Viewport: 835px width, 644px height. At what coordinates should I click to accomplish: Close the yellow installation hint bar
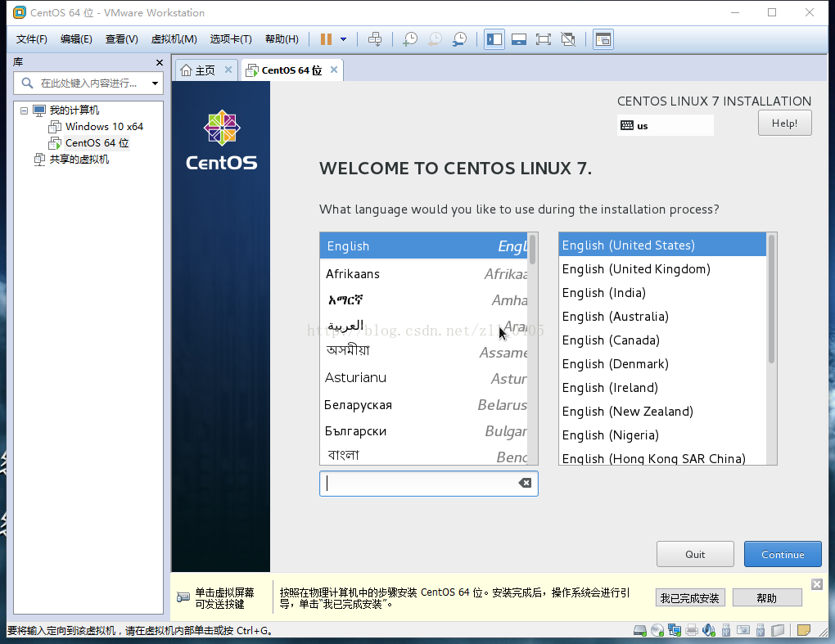pos(816,584)
